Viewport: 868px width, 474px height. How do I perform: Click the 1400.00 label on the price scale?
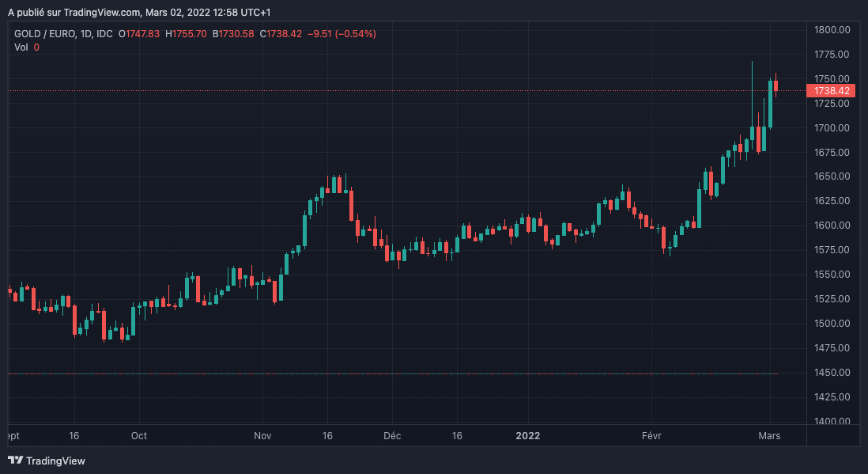pyautogui.click(x=832, y=421)
